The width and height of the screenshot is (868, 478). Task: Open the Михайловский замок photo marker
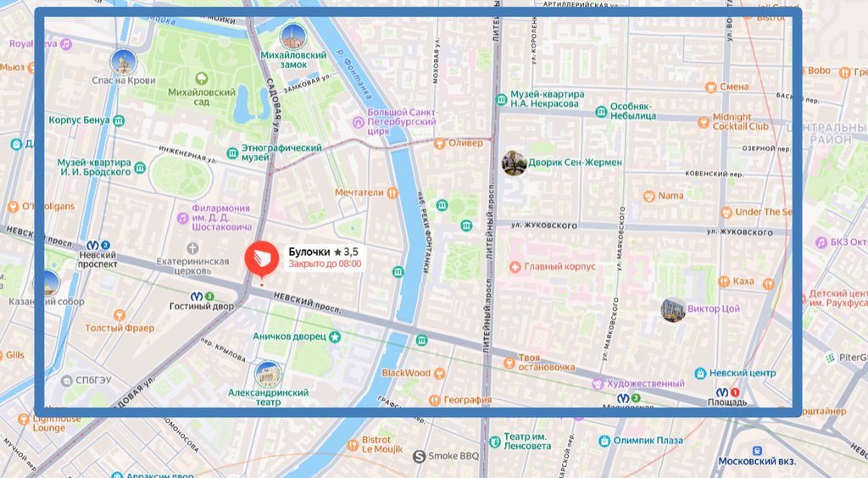point(293,37)
